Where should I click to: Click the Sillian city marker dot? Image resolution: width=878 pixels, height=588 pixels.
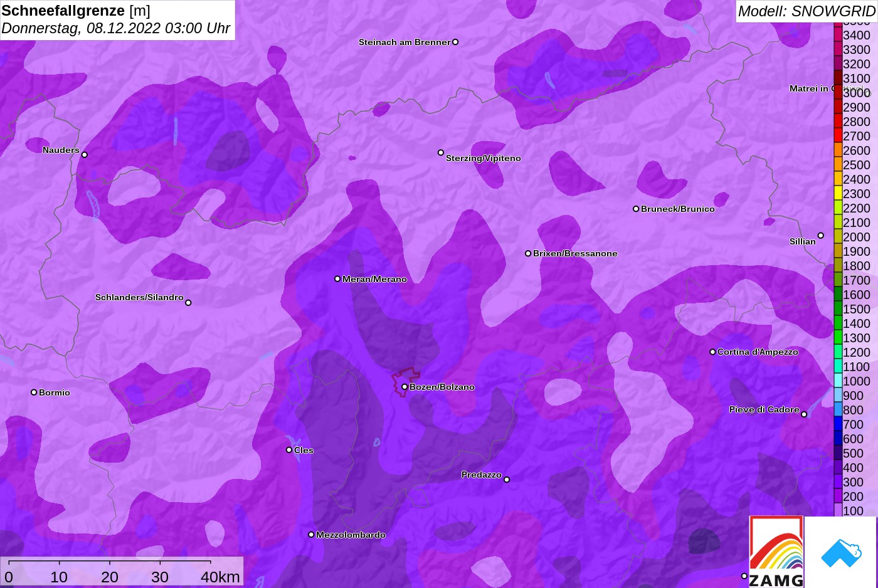coord(821,236)
